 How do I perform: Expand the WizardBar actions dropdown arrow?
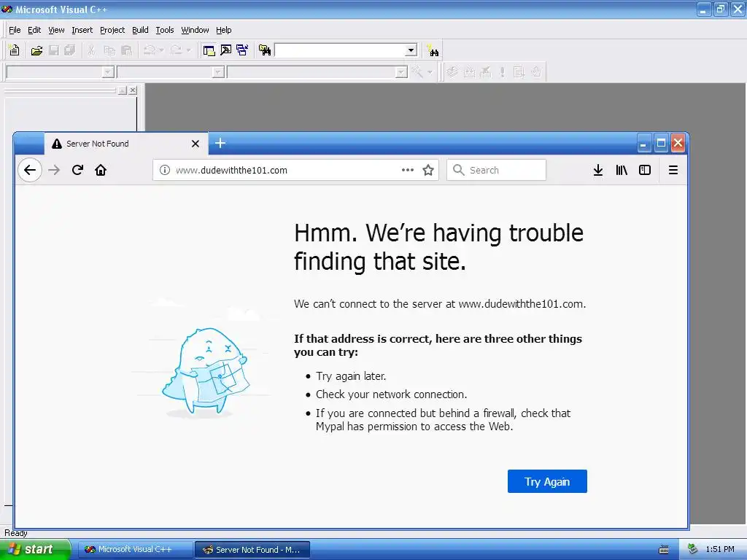[x=430, y=72]
